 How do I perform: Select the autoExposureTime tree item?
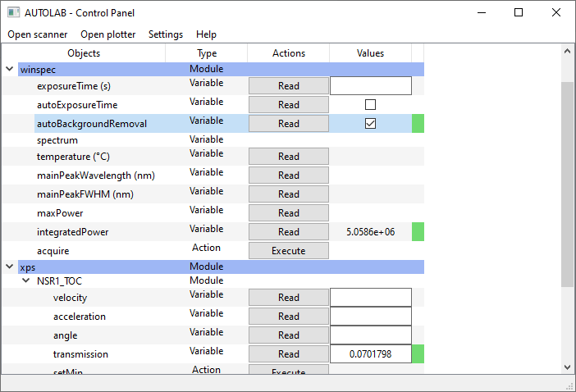(77, 105)
